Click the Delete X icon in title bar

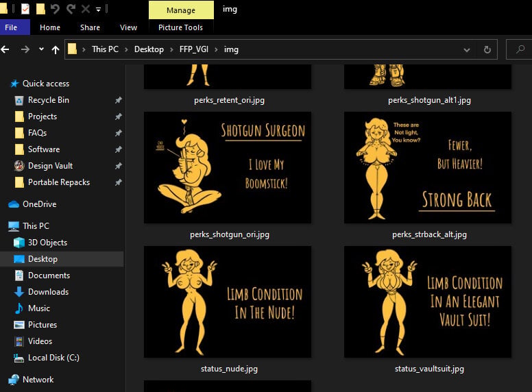point(86,9)
